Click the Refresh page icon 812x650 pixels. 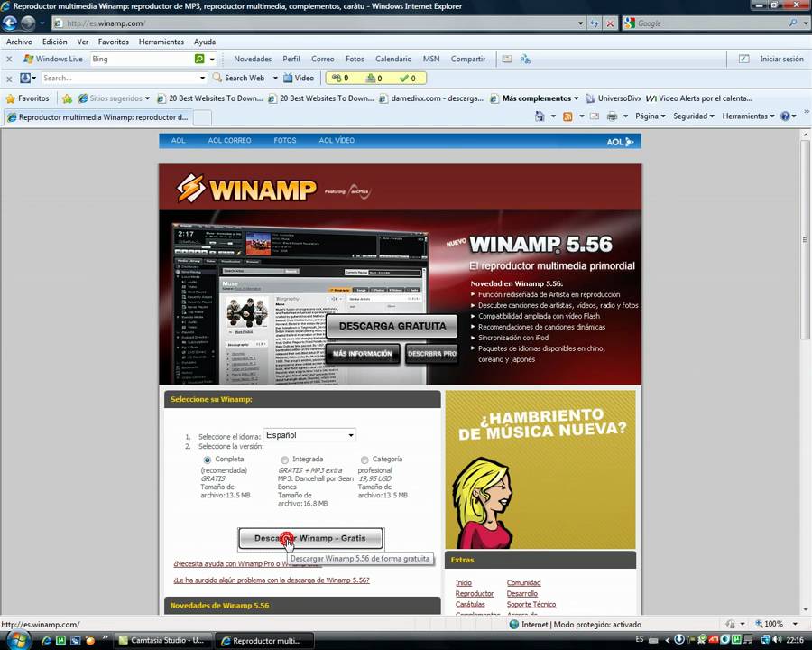tap(595, 23)
